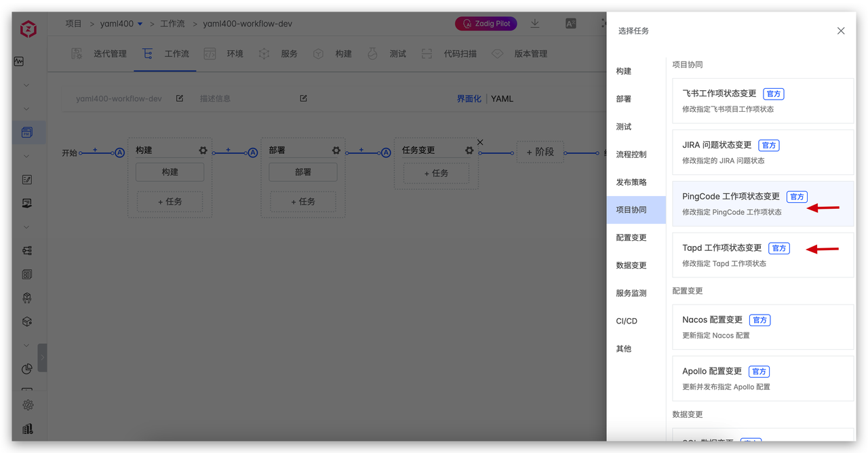Open the 测试 tab in top navigation
This screenshot has height=453, width=868.
(387, 54)
